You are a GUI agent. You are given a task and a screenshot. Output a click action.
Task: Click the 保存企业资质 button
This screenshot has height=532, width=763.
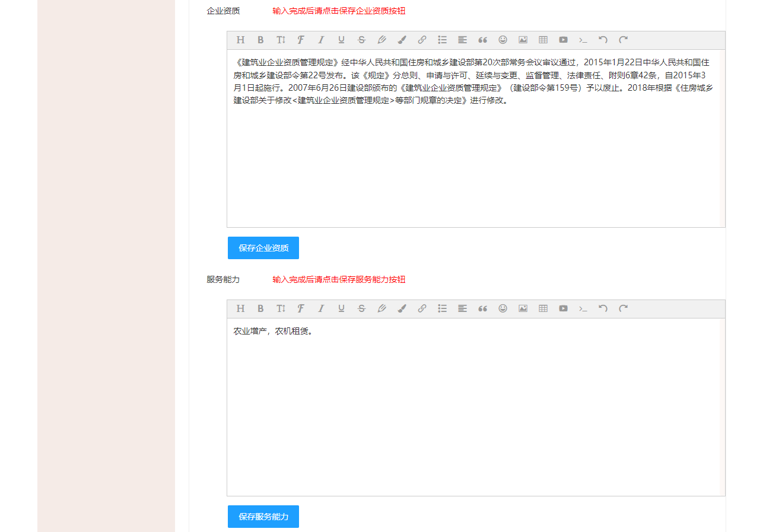[x=263, y=248]
